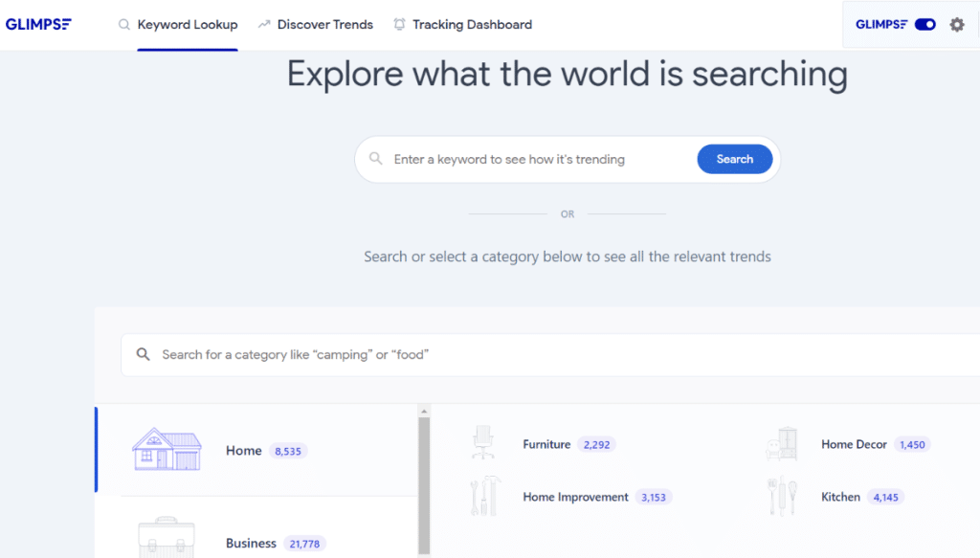Click the magnifier icon beside Keyword Lookup
The image size is (980, 558).
coord(123,24)
